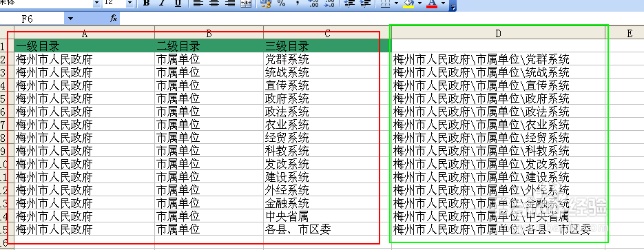The width and height of the screenshot is (644, 250).
Task: Toggle Underline formatting
Action: point(178,3)
